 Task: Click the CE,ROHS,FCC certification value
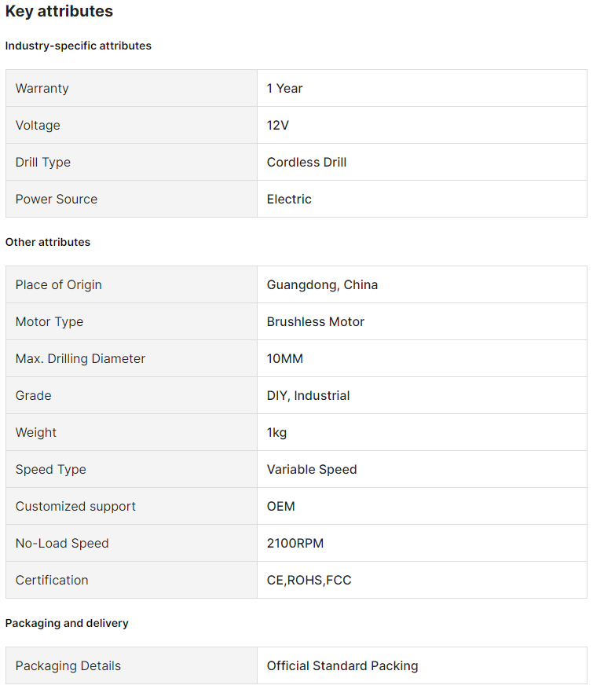[309, 580]
